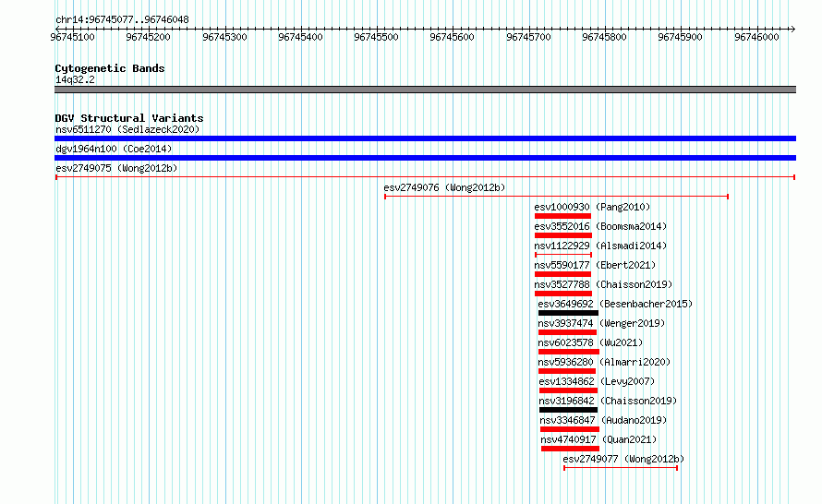Click the nsv3196842 (Chaisson2019) label

tap(608, 401)
